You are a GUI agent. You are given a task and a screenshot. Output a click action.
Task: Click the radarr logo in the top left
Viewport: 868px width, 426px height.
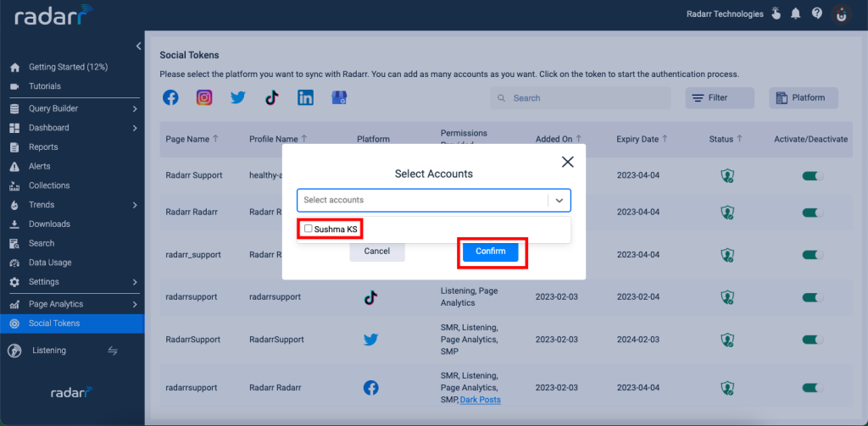pyautogui.click(x=53, y=15)
